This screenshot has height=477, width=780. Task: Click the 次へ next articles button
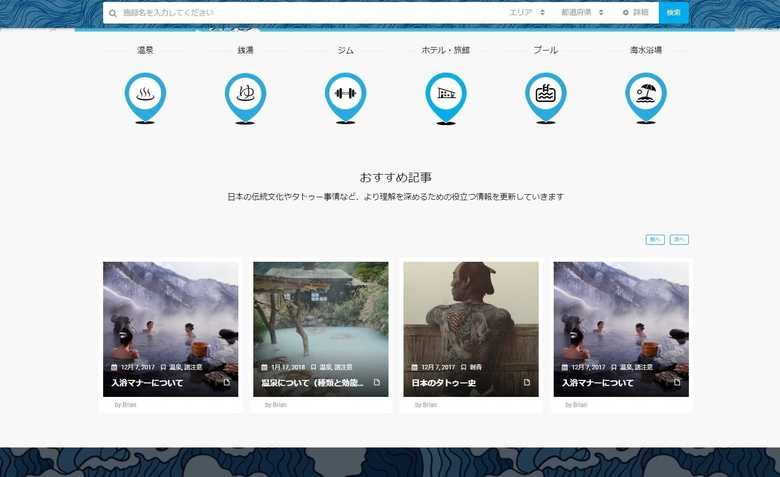(x=679, y=239)
